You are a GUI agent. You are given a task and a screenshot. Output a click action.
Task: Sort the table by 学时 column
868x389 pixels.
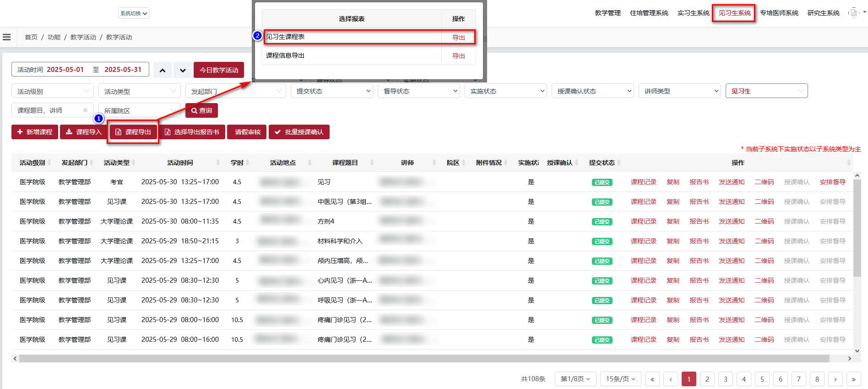[x=247, y=163]
